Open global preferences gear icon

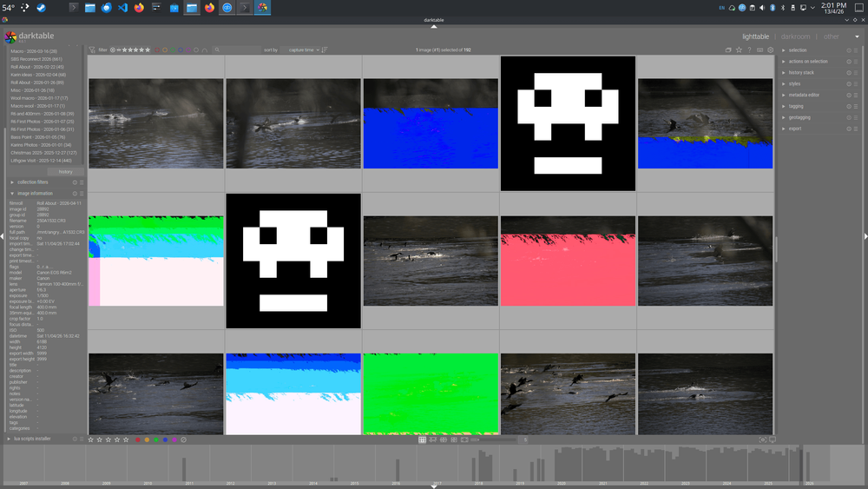pyautogui.click(x=771, y=50)
